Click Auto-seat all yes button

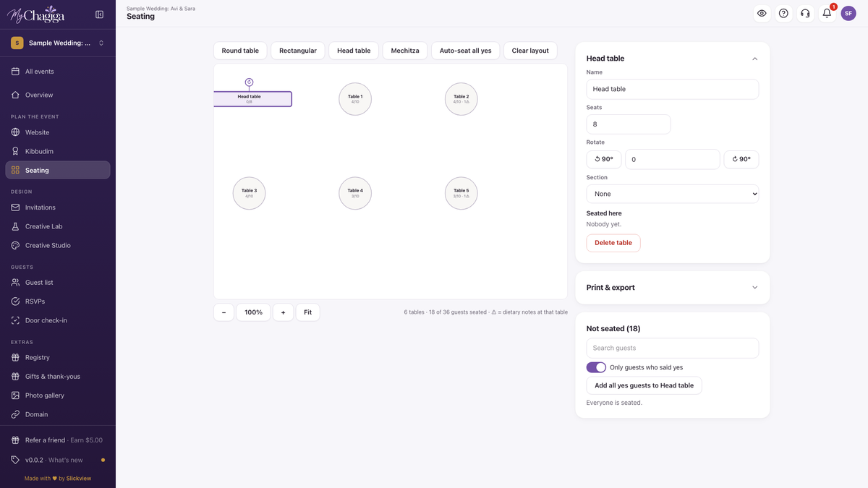[466, 51]
